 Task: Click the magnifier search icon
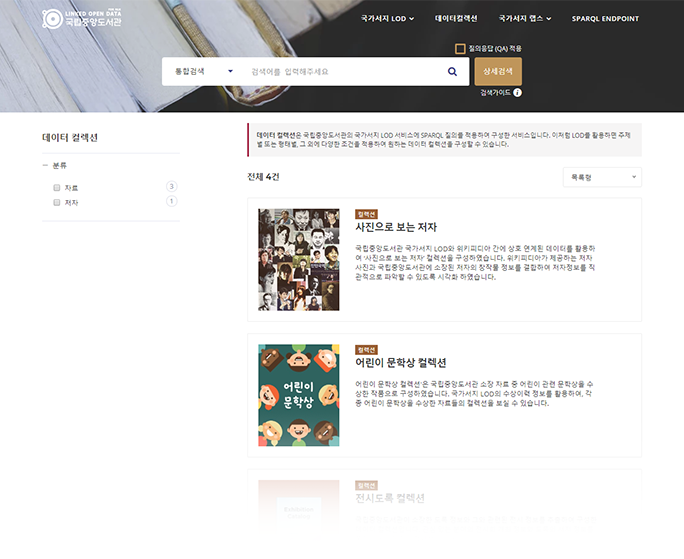(x=452, y=72)
